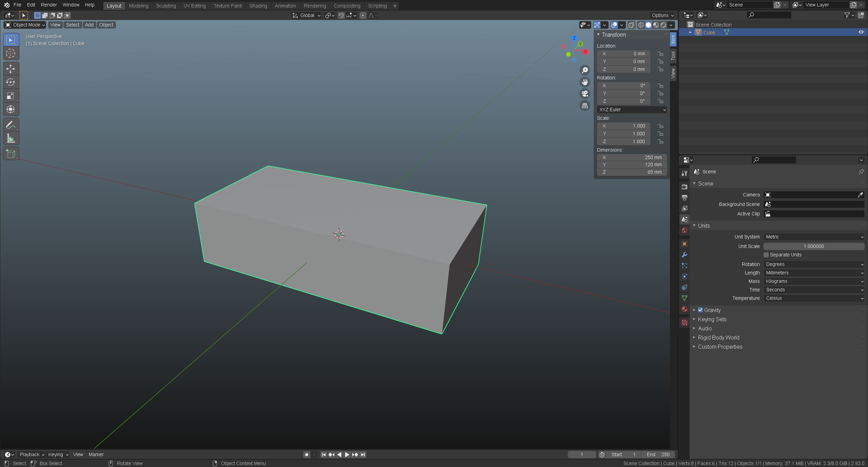868x467 pixels.
Task: Open Material properties tab icon
Action: click(685, 309)
